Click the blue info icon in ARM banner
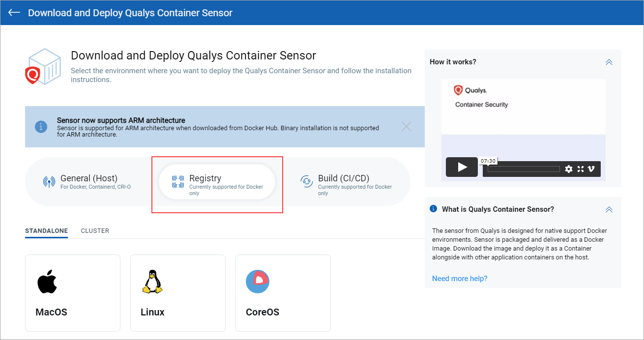 click(x=41, y=126)
